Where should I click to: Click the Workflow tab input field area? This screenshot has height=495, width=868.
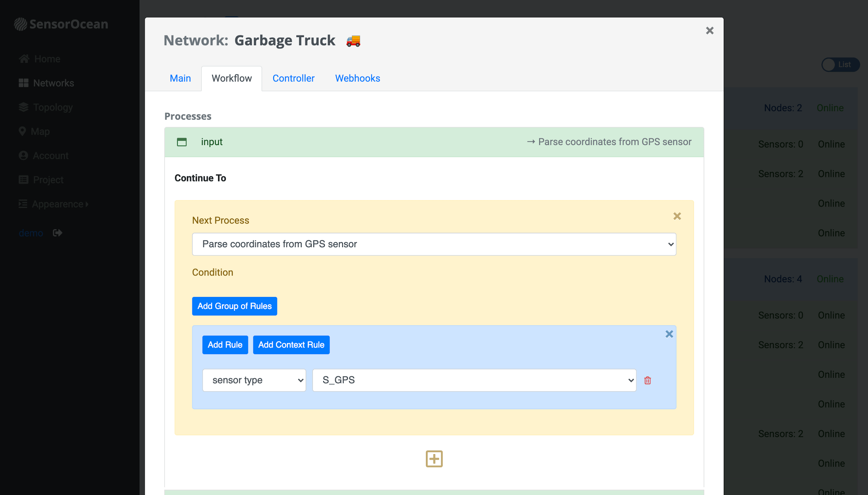[434, 141]
